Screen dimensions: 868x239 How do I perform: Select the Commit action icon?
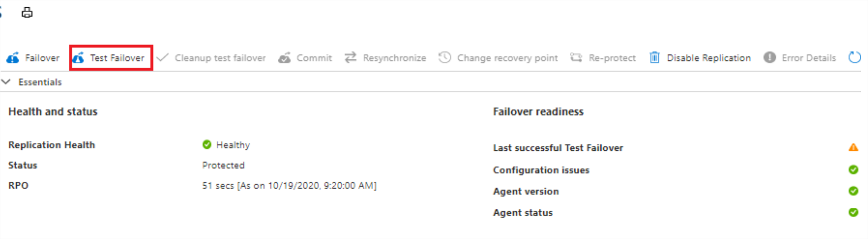284,58
